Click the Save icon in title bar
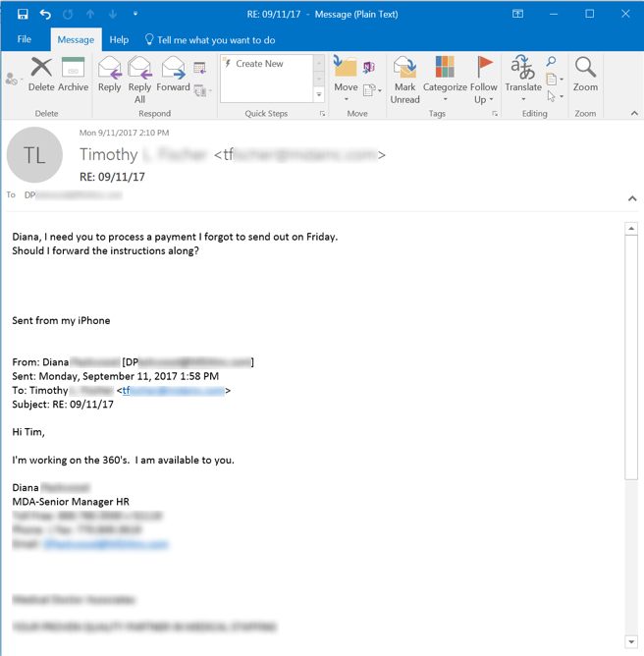This screenshot has height=656, width=644. point(23,14)
